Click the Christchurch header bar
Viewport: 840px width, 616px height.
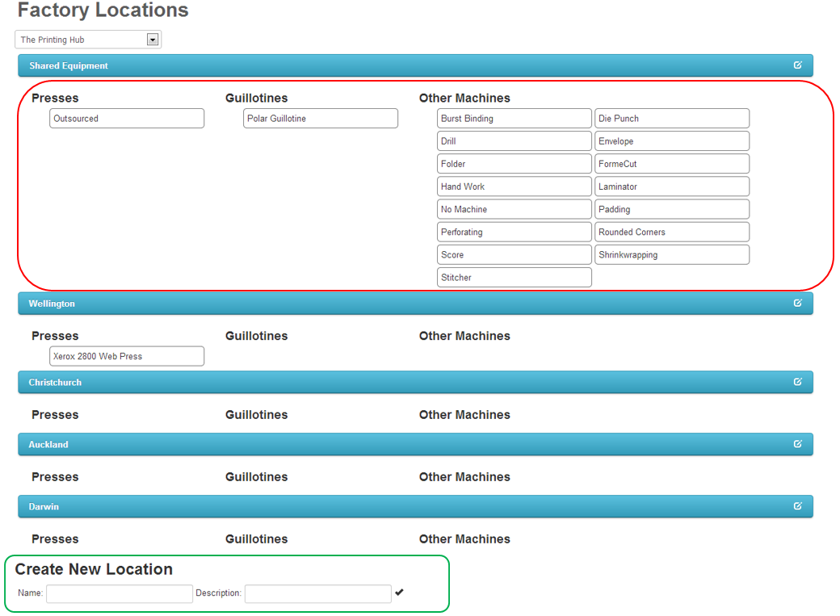pyautogui.click(x=415, y=382)
